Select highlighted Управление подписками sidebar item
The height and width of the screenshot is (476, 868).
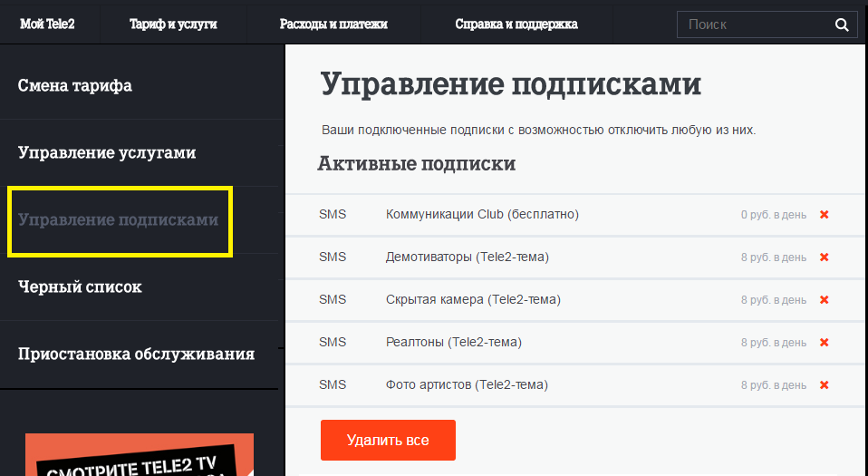119,220
